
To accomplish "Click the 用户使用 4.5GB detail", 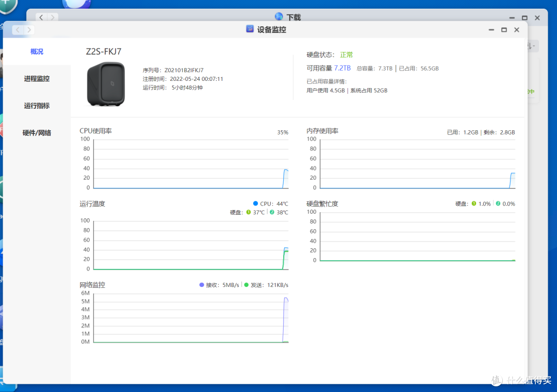I will point(325,91).
